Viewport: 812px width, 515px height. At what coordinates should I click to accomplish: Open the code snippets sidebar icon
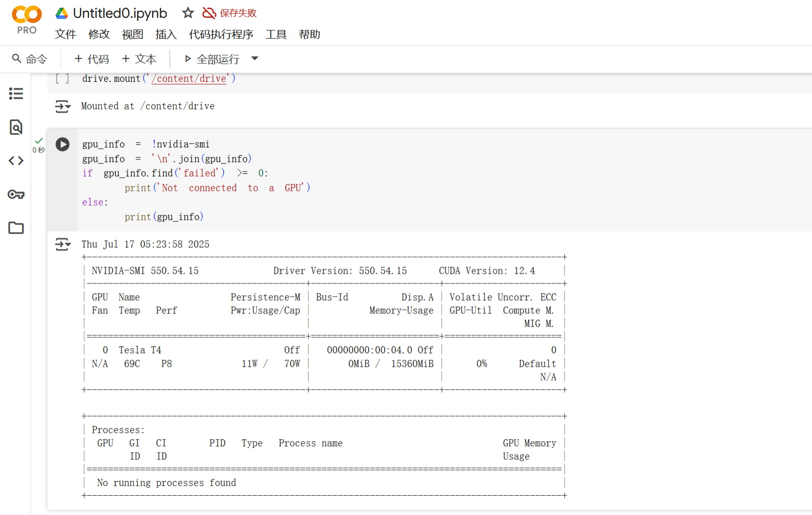pos(16,161)
